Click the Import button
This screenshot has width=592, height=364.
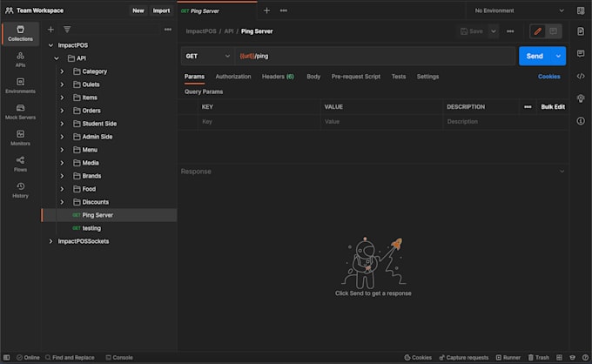(161, 10)
